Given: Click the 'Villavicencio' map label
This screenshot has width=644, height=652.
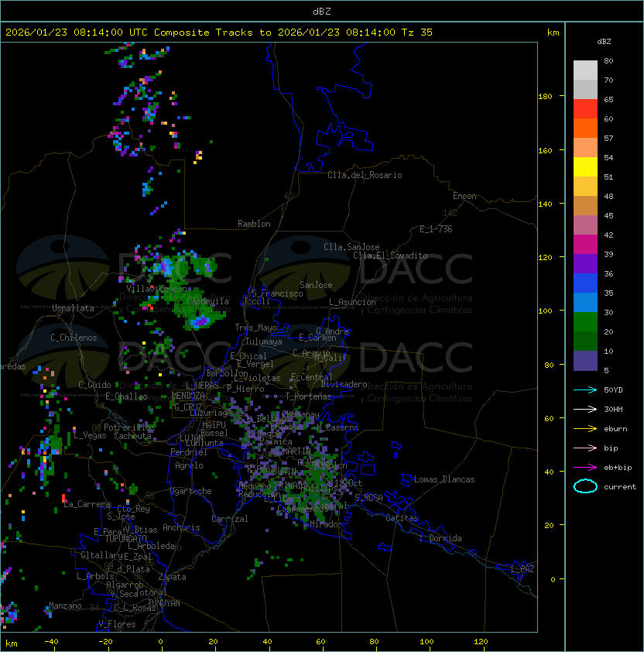Looking at the screenshot, I should click(156, 289).
